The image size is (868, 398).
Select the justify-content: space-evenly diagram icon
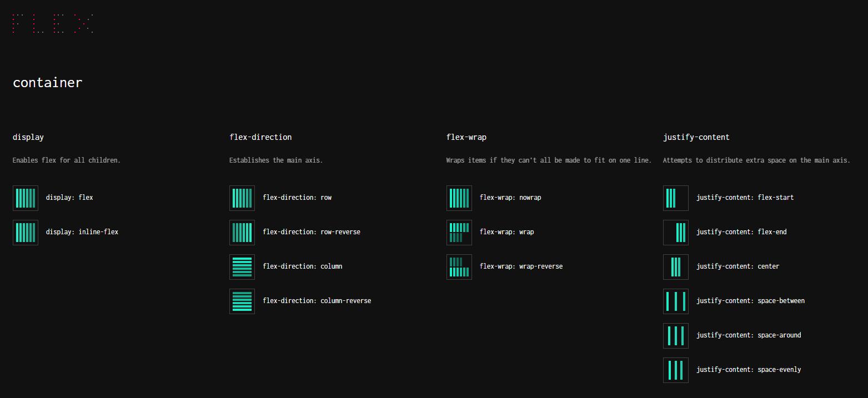pyautogui.click(x=675, y=370)
